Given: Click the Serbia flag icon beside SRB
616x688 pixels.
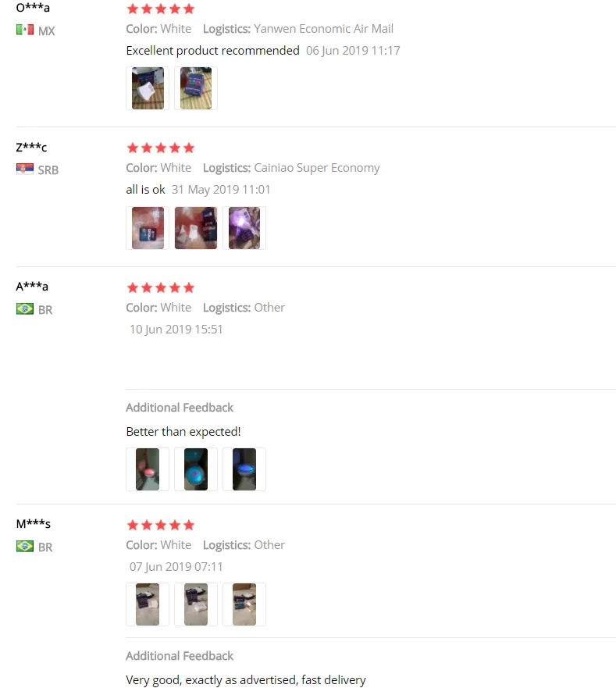Looking at the screenshot, I should [x=25, y=169].
